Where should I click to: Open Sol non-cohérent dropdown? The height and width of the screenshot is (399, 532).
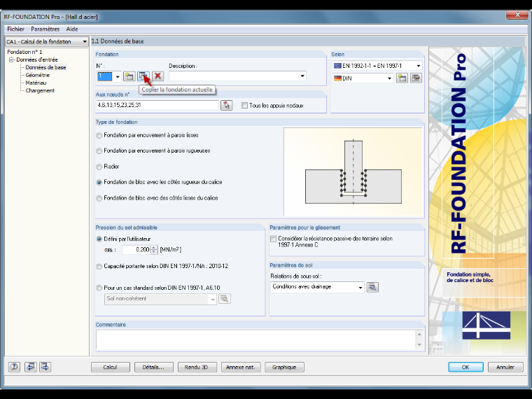click(213, 300)
